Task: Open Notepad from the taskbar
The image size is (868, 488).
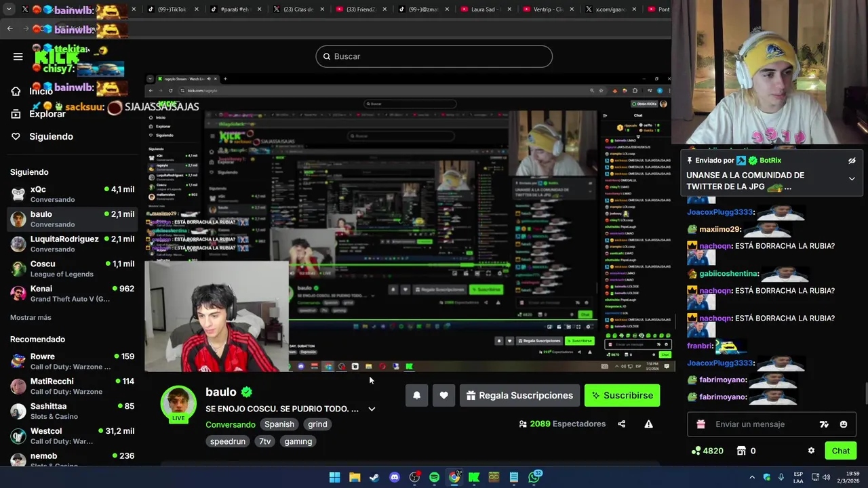Action: pos(514,477)
